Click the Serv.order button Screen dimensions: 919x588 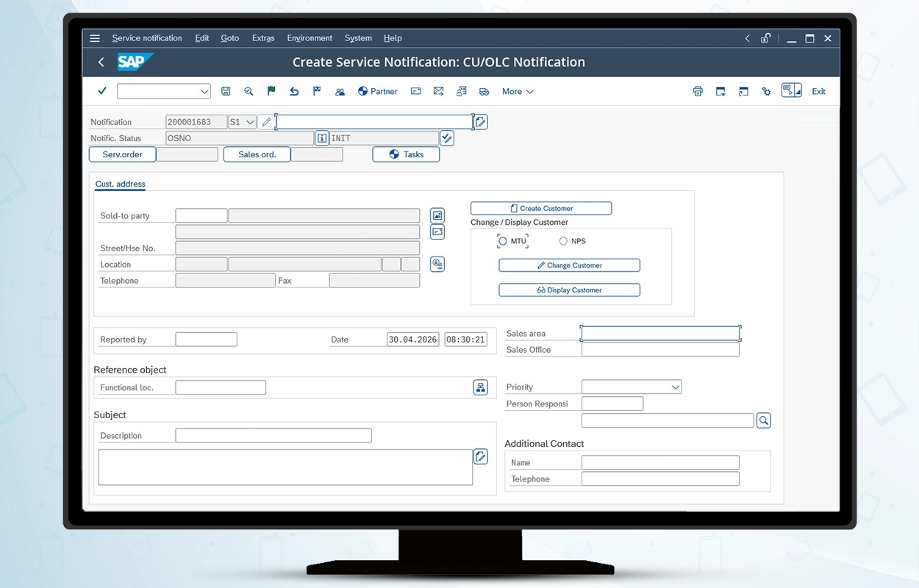click(x=122, y=154)
